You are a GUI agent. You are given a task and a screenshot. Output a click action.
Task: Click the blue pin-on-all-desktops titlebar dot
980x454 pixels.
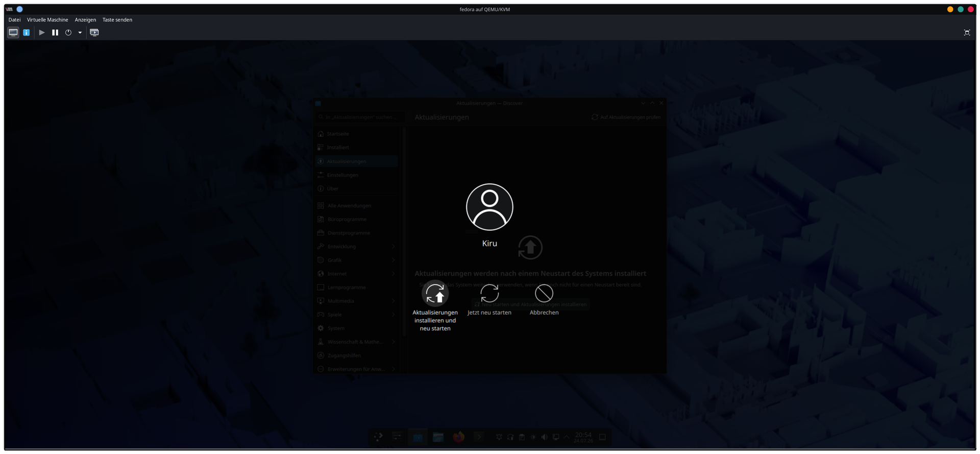[x=19, y=9]
